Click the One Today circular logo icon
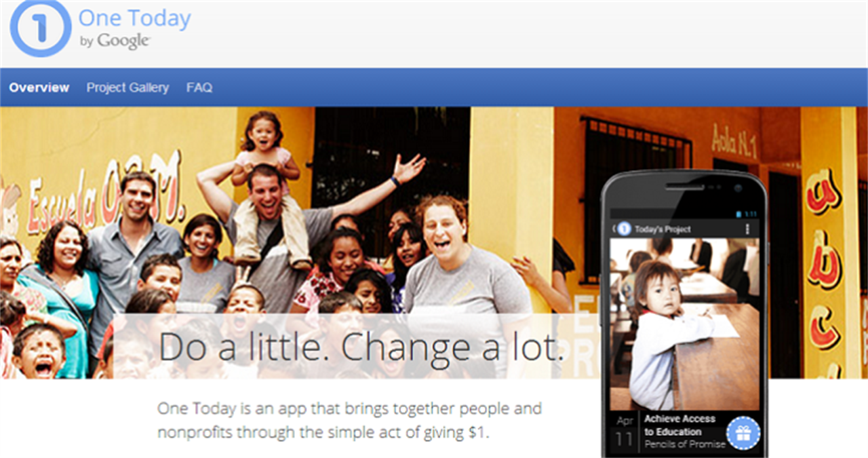 coord(40,27)
